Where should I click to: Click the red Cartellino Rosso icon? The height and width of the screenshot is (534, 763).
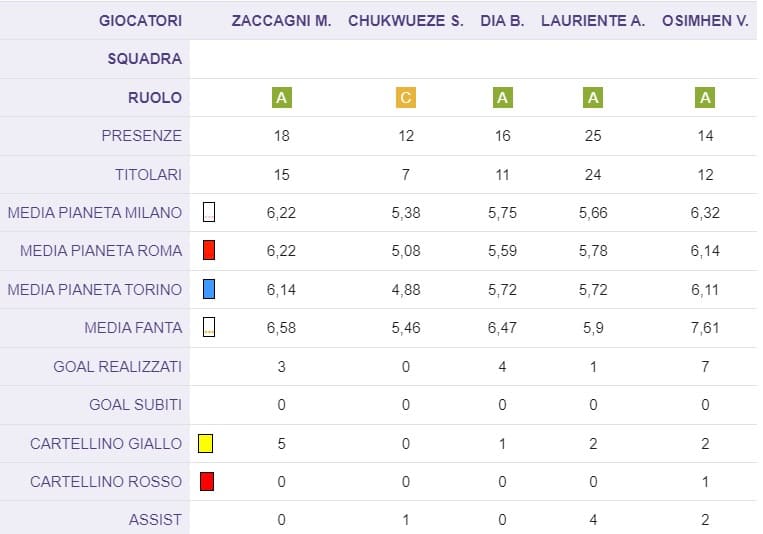click(x=207, y=481)
